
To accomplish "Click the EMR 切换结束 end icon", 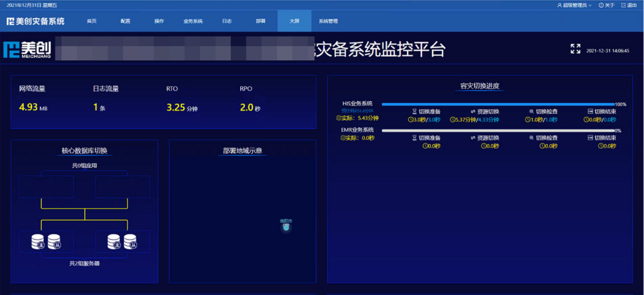I will pyautogui.click(x=590, y=138).
